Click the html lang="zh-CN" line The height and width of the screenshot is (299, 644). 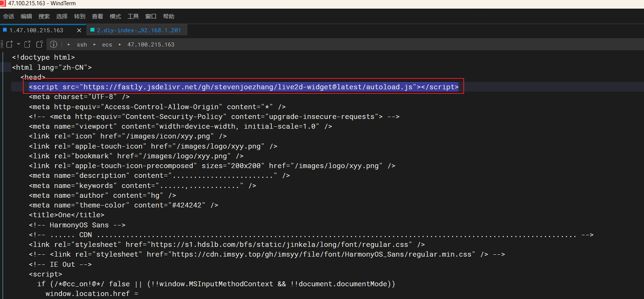click(x=52, y=68)
